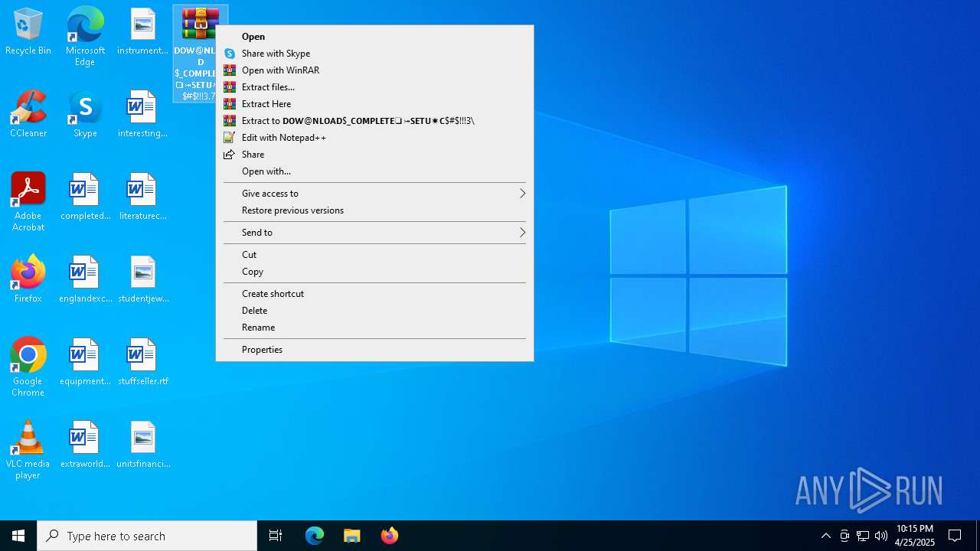Choose Cut in context menu
This screenshot has height=551, width=980.
(374, 255)
